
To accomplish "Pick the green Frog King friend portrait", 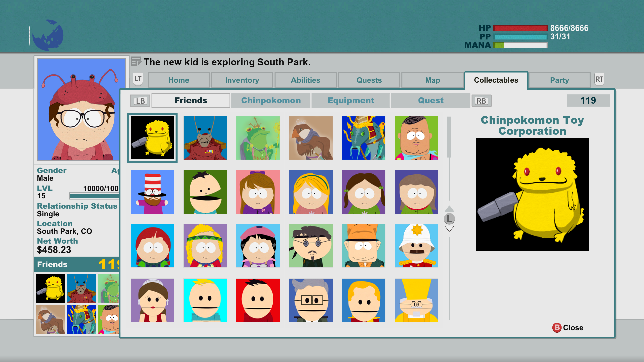I will coord(258,138).
